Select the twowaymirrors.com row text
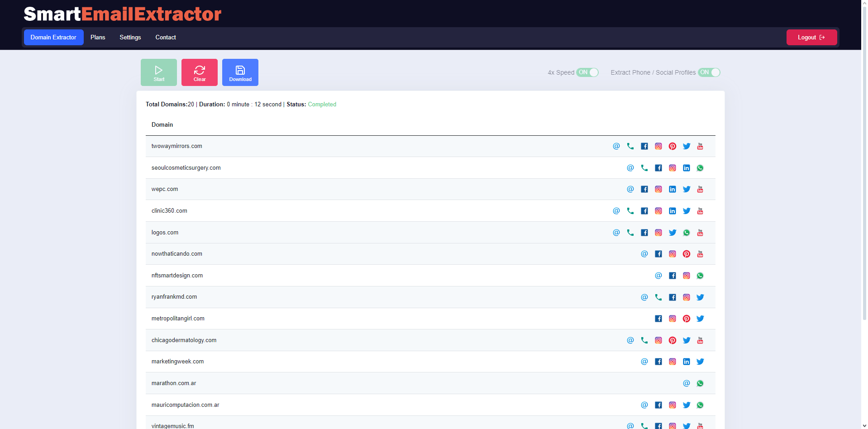The width and height of the screenshot is (868, 429). click(177, 146)
